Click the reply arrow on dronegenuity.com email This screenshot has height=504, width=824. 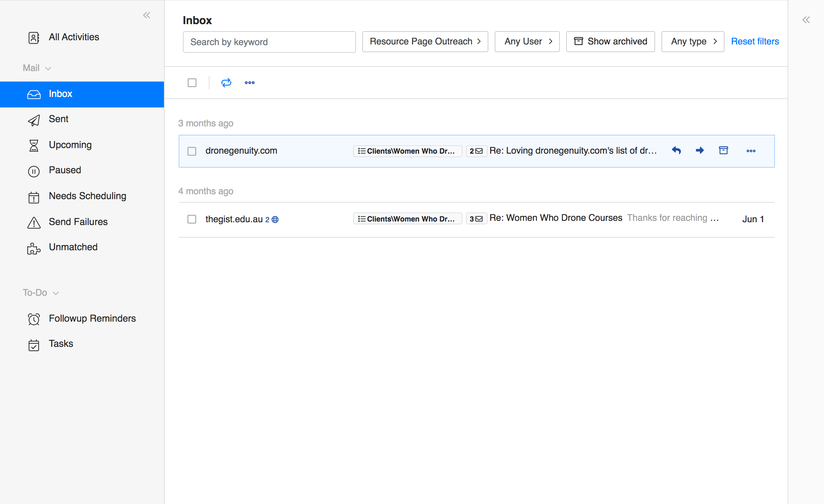pyautogui.click(x=676, y=150)
